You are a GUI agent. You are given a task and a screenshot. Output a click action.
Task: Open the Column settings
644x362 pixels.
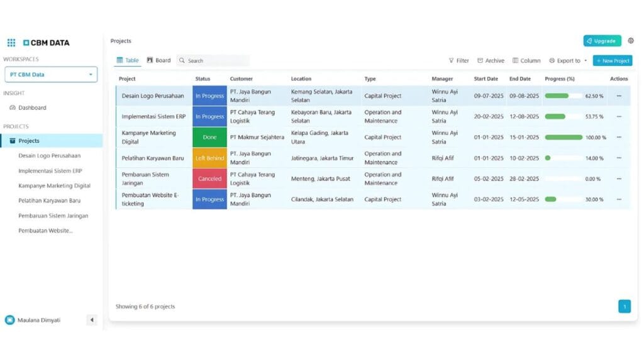pos(526,60)
